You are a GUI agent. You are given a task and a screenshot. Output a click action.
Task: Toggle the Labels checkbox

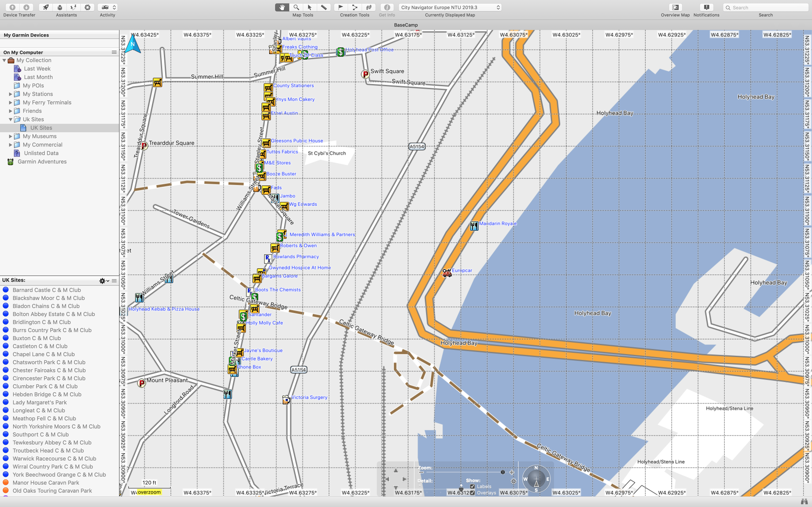pyautogui.click(x=472, y=486)
